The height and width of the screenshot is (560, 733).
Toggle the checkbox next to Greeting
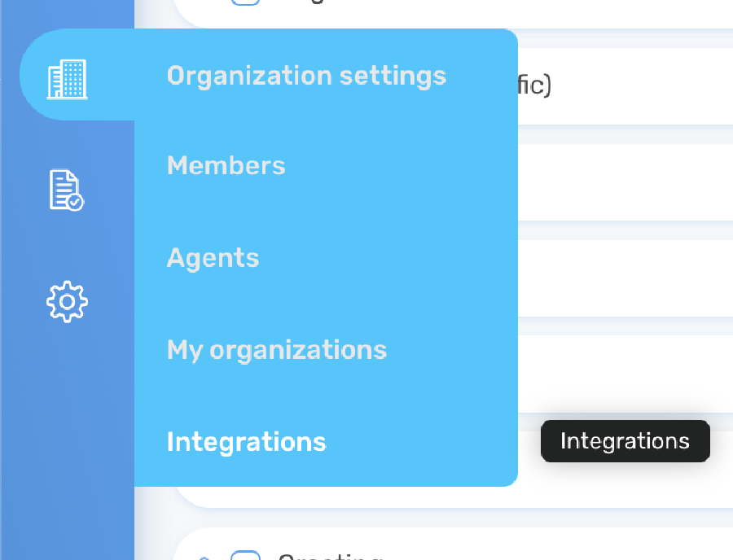point(246,556)
